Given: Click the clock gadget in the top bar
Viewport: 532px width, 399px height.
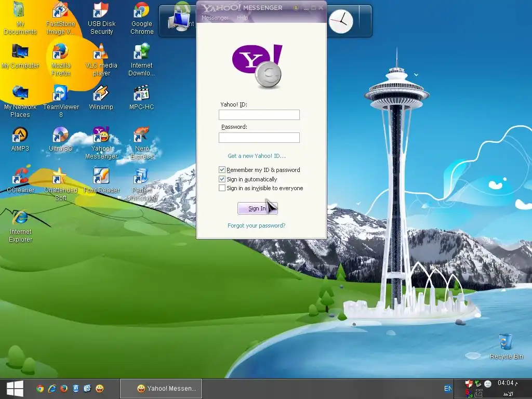Looking at the screenshot, I should pos(341,21).
